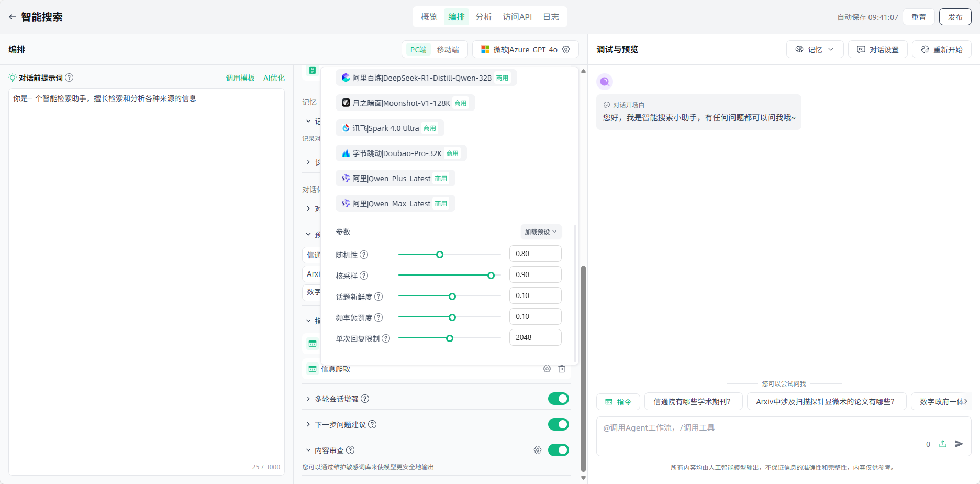Open settings gear for 信息爬取 tool

coord(547,369)
